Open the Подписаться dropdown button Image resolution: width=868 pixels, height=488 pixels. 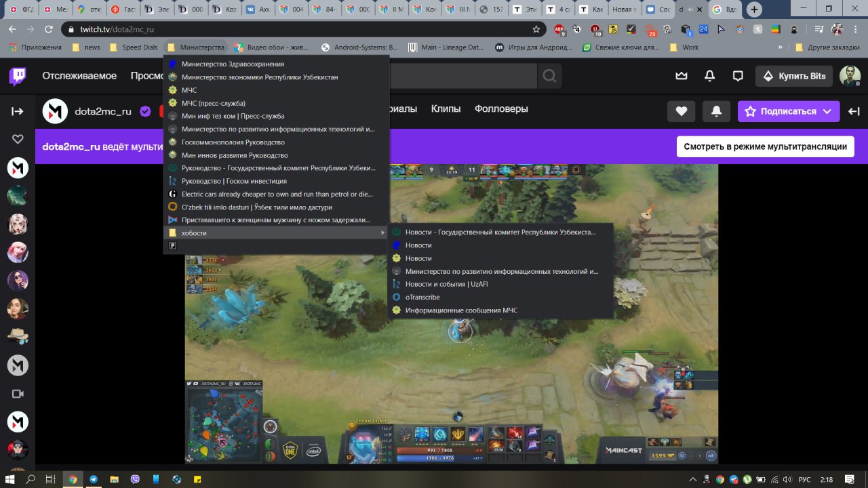[x=789, y=111]
